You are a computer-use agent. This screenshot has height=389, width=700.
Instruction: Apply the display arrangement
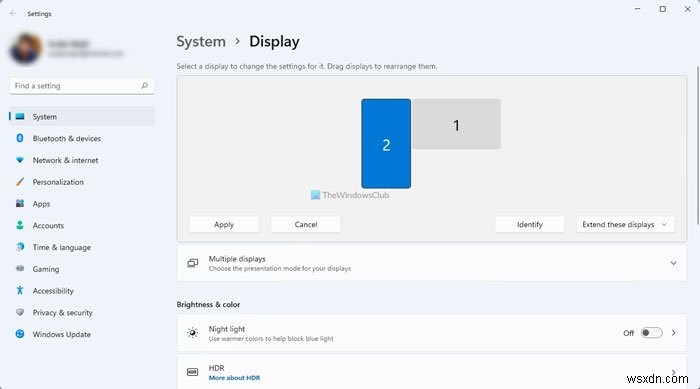pos(224,224)
